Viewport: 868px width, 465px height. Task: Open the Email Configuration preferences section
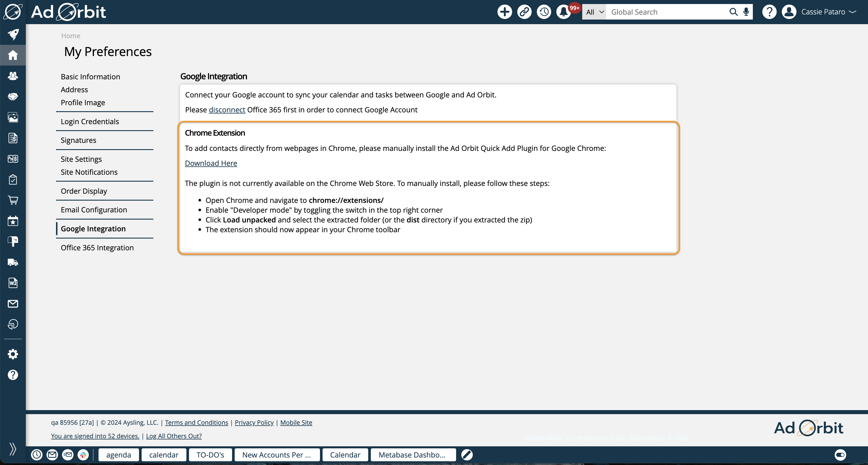[x=94, y=210]
